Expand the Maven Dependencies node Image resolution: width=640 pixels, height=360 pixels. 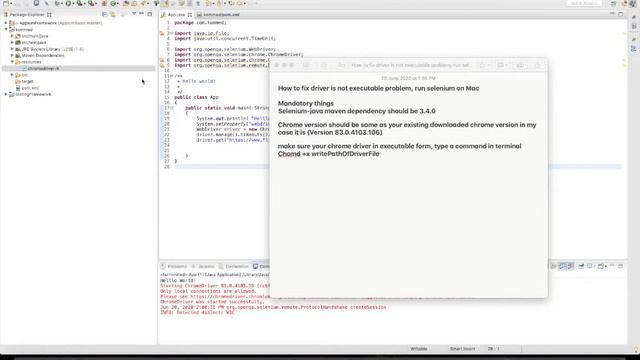(12, 56)
